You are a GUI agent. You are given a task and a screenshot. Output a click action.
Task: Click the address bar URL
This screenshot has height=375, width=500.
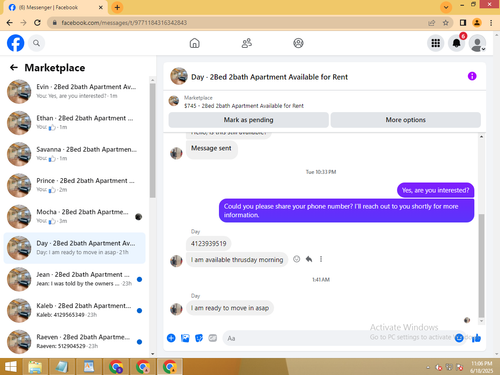click(124, 23)
